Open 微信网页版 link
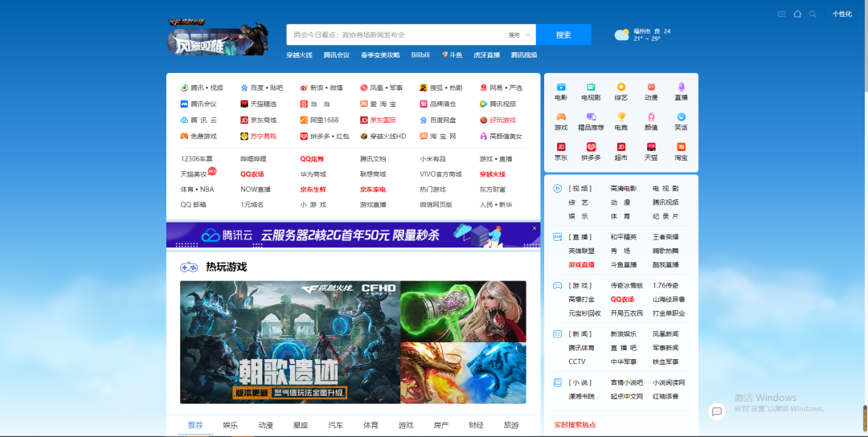The width and height of the screenshot is (868, 437). point(436,205)
